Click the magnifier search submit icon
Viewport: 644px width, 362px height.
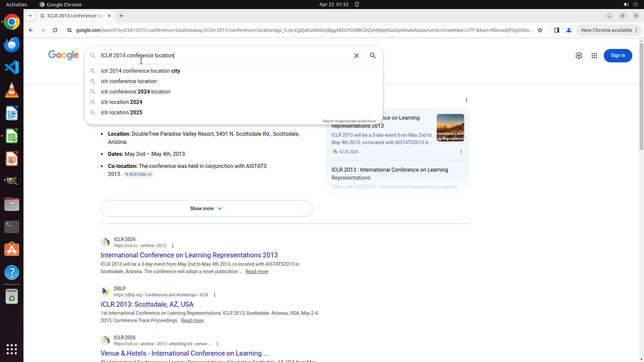pyautogui.click(x=373, y=56)
